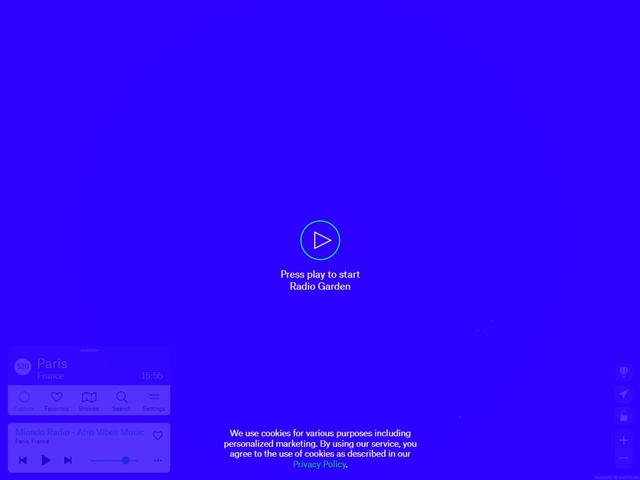Favorite Miondo Radio with the heart icon
Screen dimensions: 640x480
(x=158, y=436)
